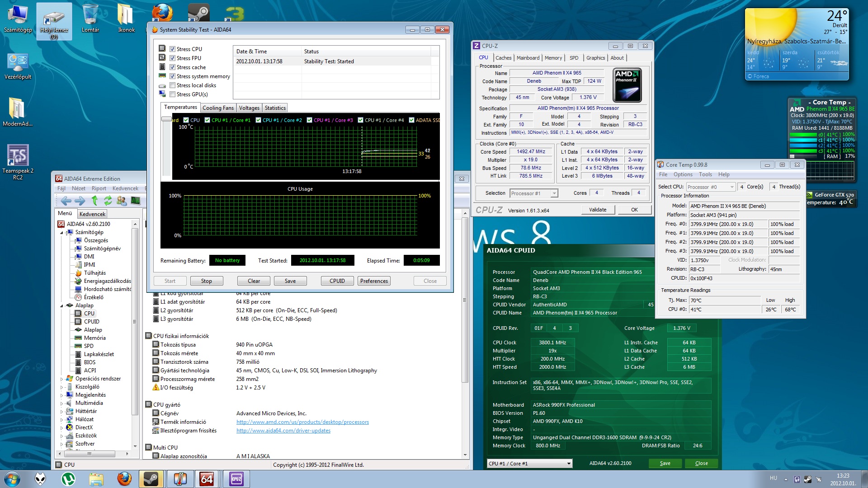The width and height of the screenshot is (868, 488).
Task: Open the AMD desktop processors product link
Action: click(302, 422)
